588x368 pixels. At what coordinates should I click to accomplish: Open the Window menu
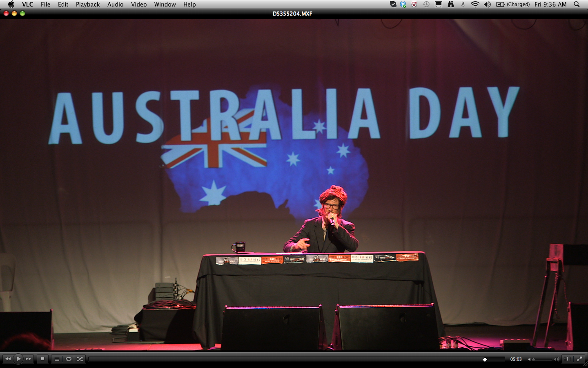(165, 4)
